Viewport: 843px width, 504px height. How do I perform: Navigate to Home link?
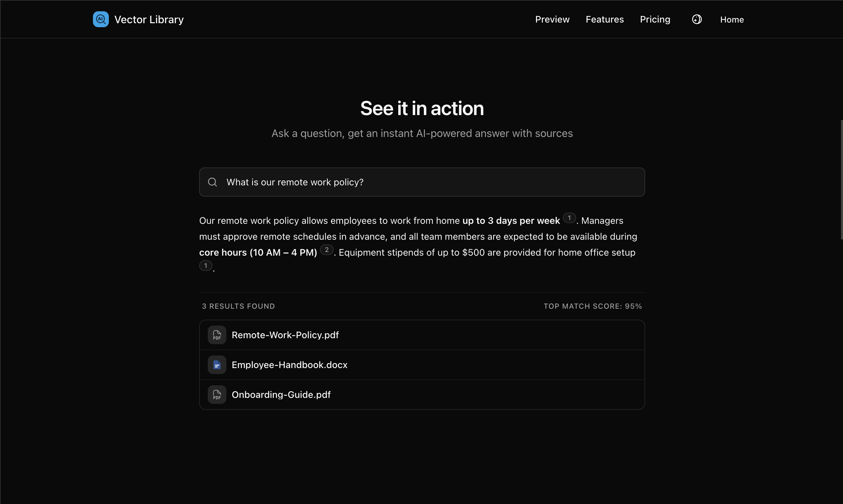point(731,20)
